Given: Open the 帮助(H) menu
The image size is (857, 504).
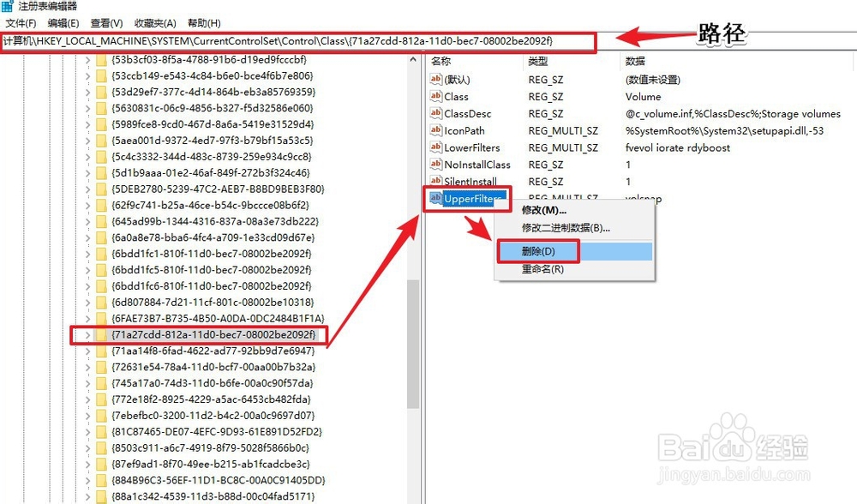Looking at the screenshot, I should [204, 23].
